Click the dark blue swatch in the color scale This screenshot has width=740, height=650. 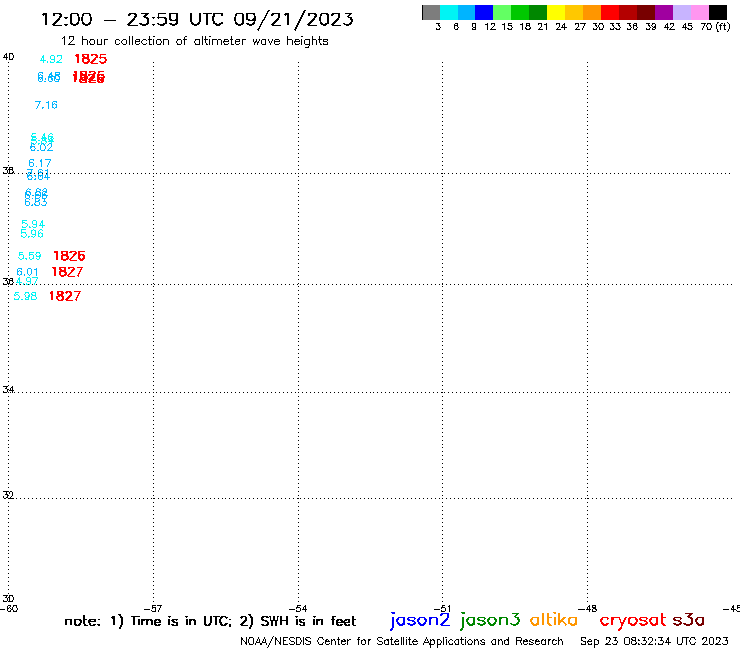point(484,12)
